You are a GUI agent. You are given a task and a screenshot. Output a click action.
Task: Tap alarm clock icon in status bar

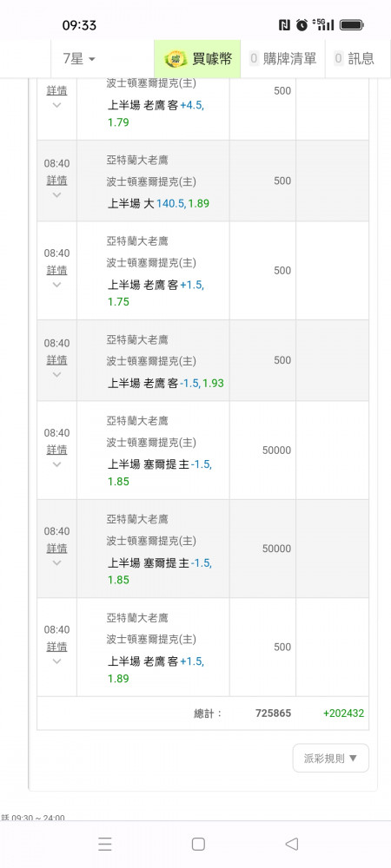302,25
